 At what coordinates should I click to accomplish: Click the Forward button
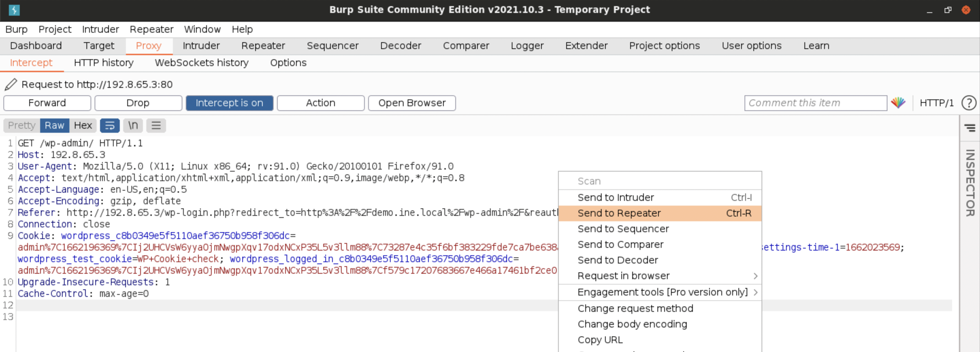pyautogui.click(x=47, y=103)
